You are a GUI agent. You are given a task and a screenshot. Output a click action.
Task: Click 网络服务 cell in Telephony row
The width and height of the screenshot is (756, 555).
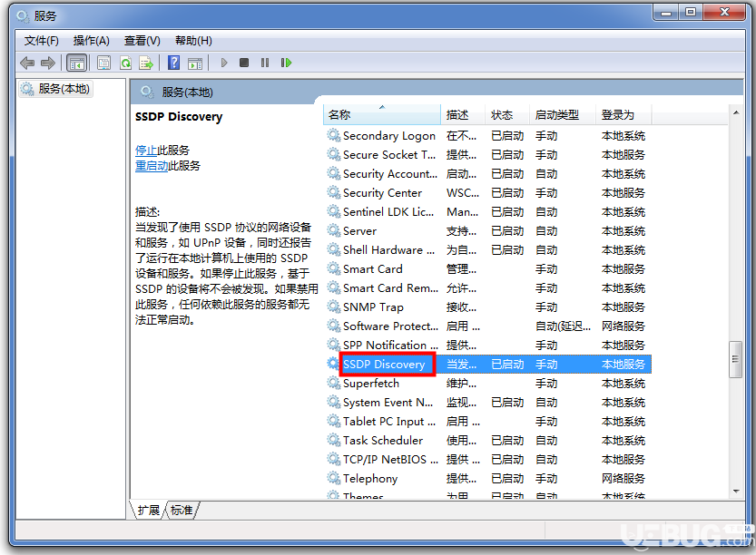coord(623,479)
